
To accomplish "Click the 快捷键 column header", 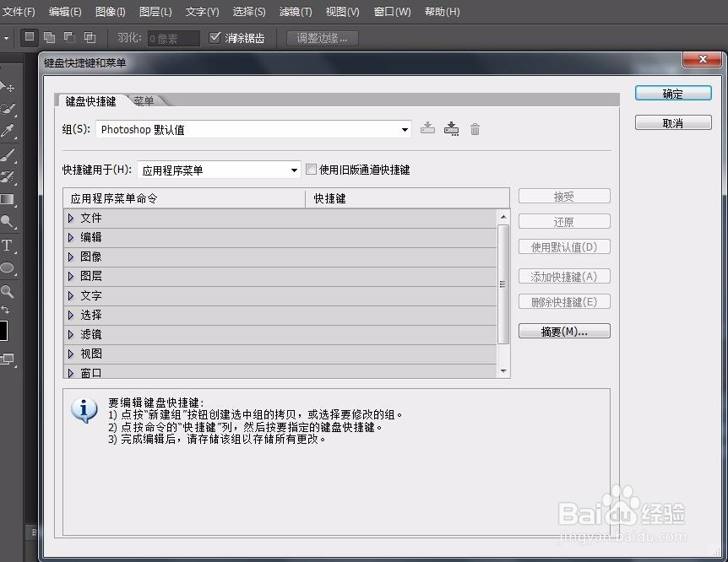I will pos(407,198).
